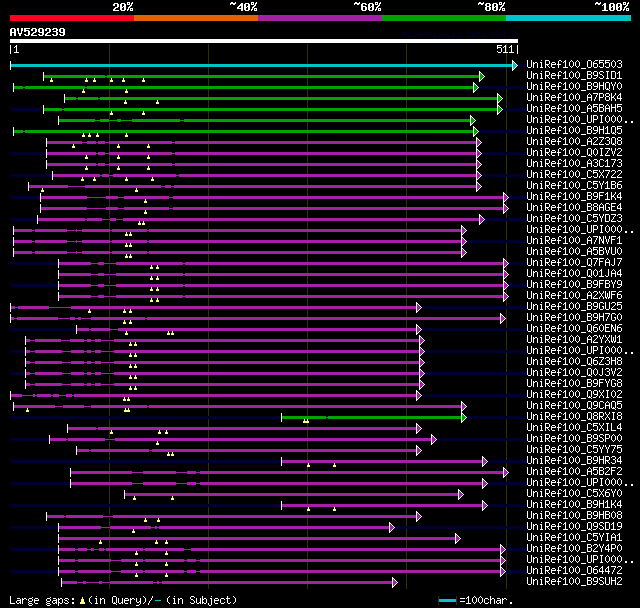Click the 'Large gaps' legend text
This screenshot has width=640, height=608.
[x=41, y=601]
